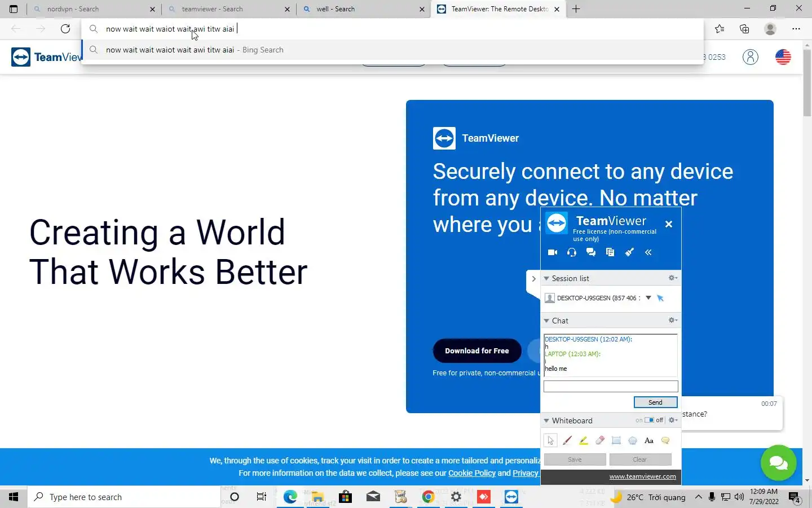The height and width of the screenshot is (508, 812).
Task: Open tab actions menu icon
Action: [x=14, y=9]
